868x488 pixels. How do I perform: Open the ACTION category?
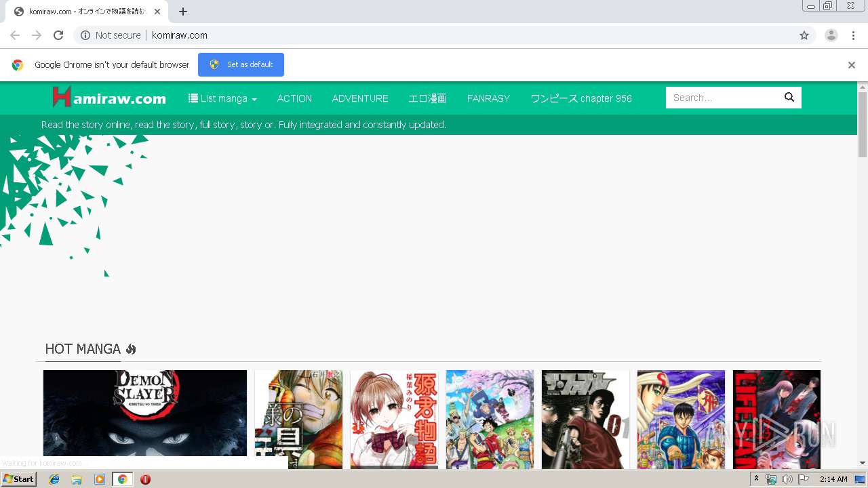coord(294,98)
